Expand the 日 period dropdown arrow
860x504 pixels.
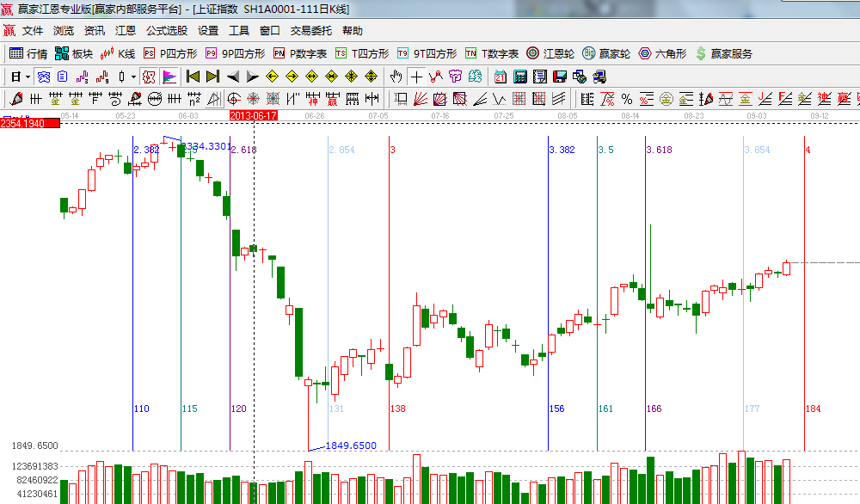[28, 77]
